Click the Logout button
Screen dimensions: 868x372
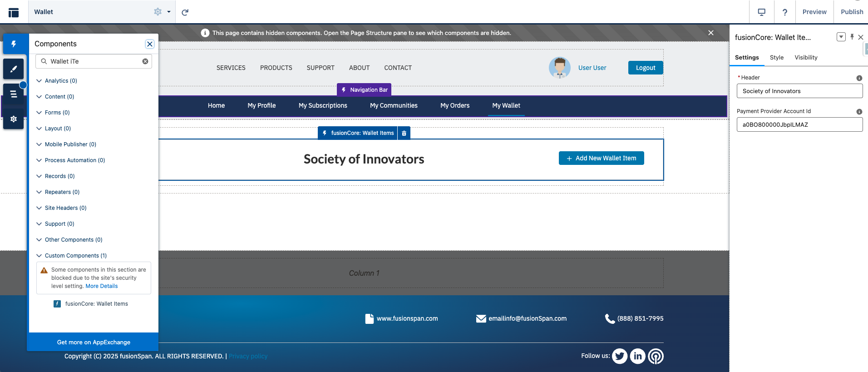tap(646, 68)
